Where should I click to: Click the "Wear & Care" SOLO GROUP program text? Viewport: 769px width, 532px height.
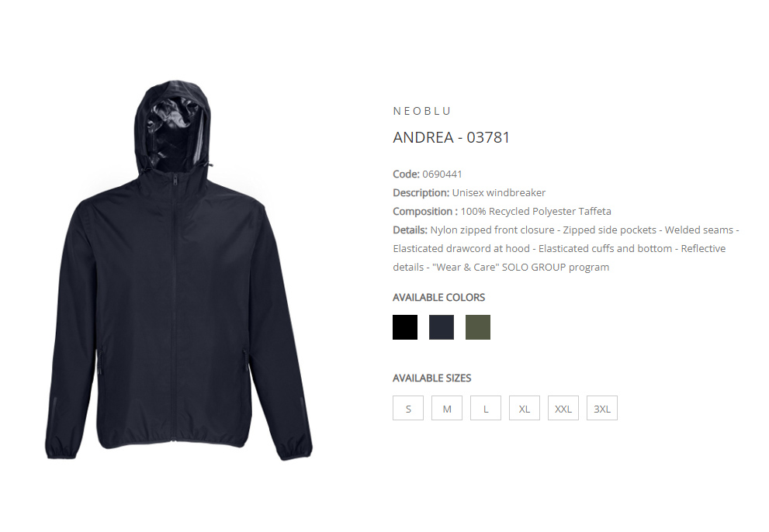pos(521,268)
